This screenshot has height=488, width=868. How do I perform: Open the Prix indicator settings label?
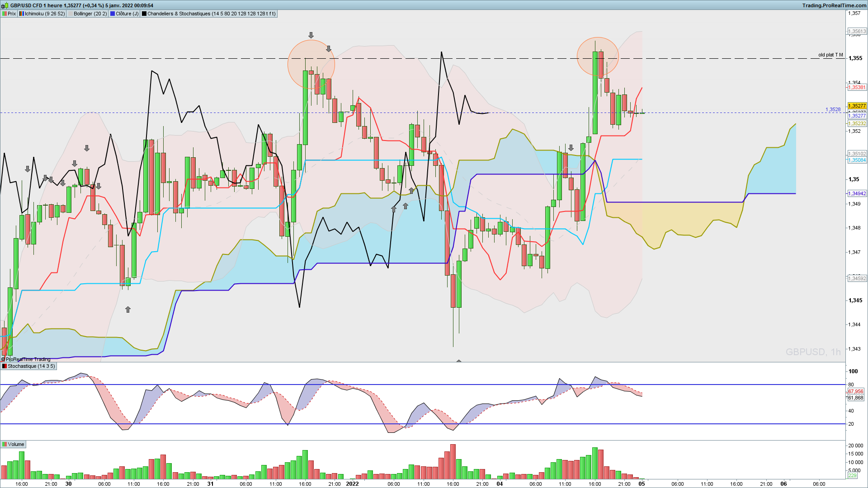click(12, 14)
